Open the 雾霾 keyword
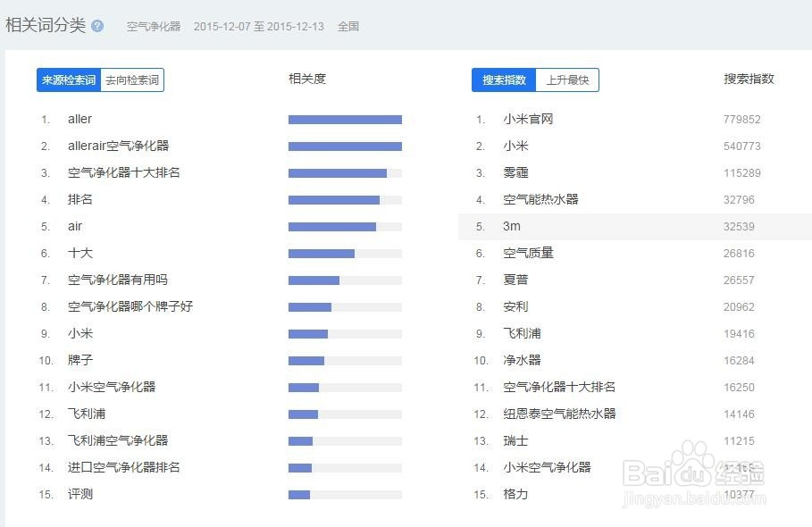The width and height of the screenshot is (812, 527). point(515,172)
